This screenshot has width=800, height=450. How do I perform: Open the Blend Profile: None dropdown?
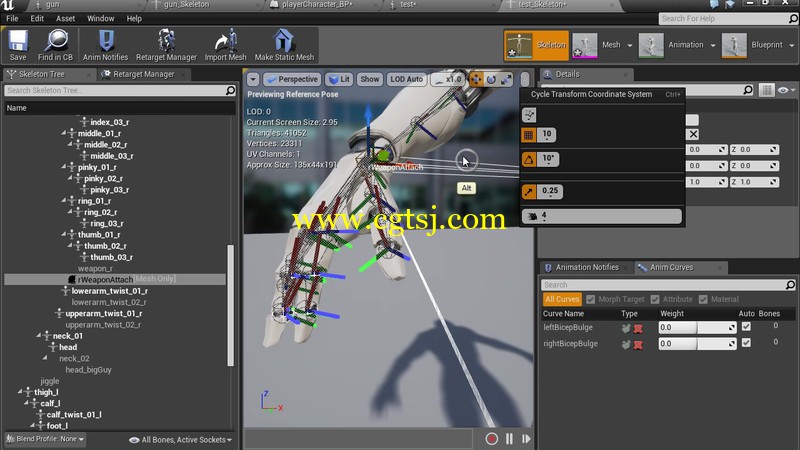click(x=45, y=439)
